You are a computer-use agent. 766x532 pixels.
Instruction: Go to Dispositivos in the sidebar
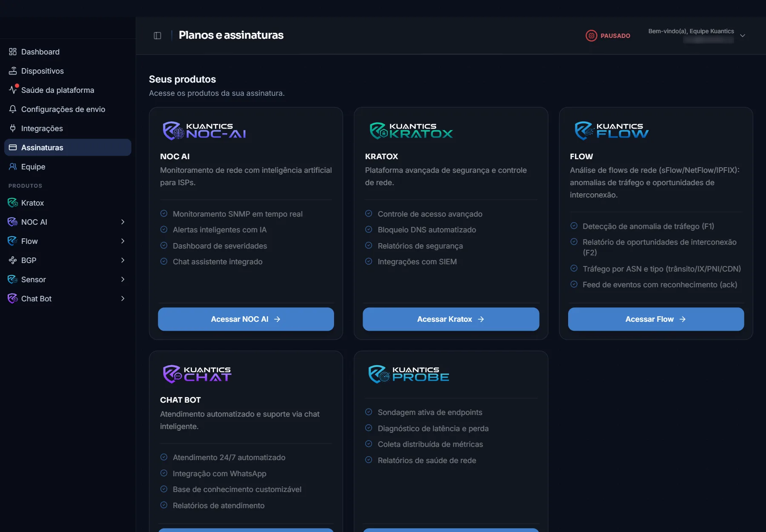pyautogui.click(x=68, y=71)
